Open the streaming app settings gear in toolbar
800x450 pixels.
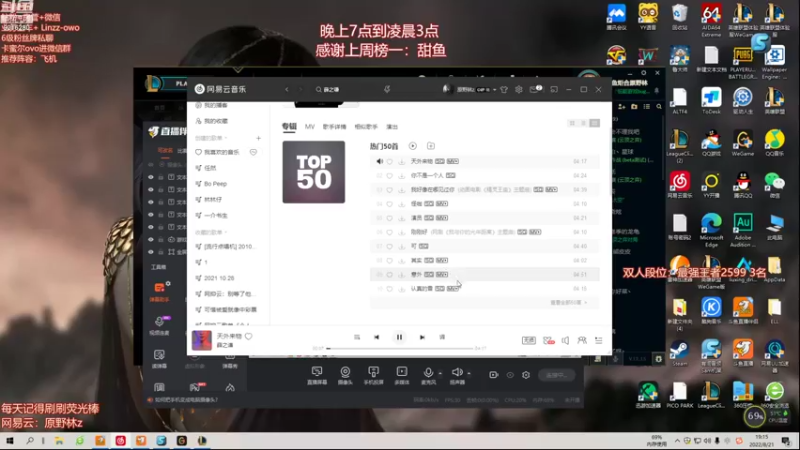click(x=526, y=375)
